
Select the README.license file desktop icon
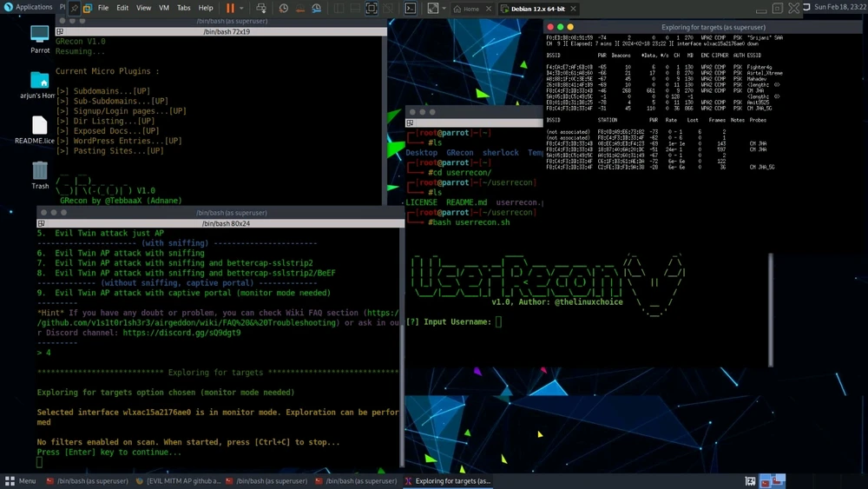(x=36, y=130)
